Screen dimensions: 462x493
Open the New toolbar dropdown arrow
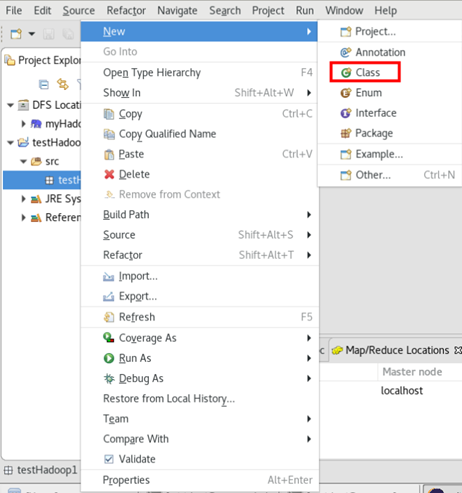32,34
